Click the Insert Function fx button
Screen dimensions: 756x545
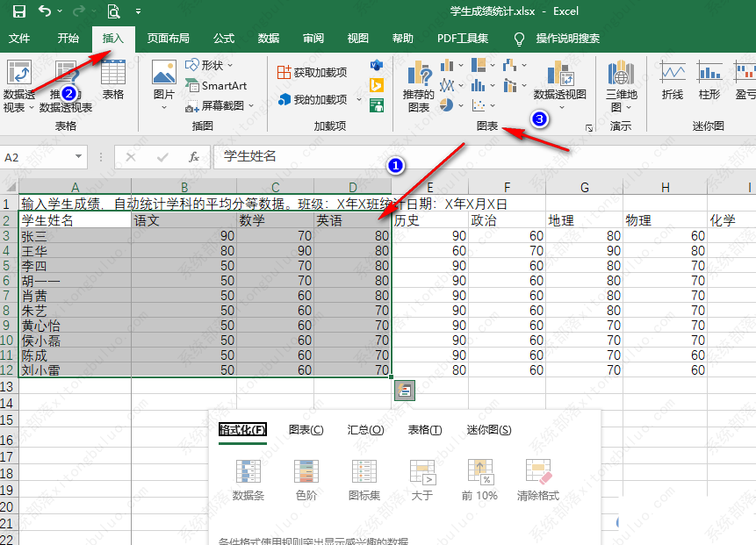[194, 157]
